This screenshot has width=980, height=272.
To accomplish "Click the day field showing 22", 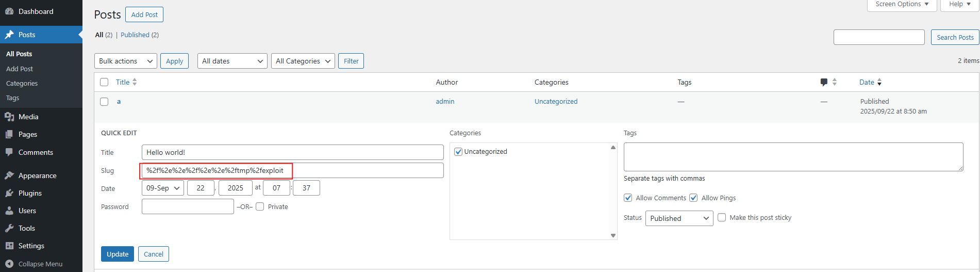I will 201,188.
